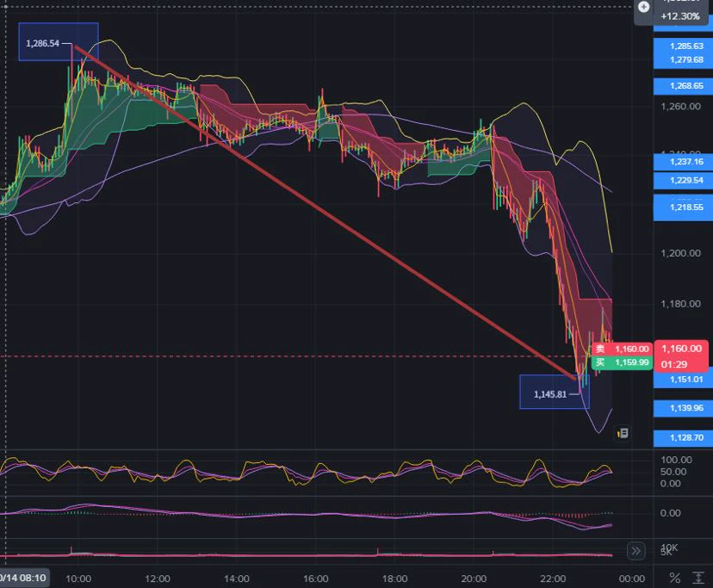Click the 12:00 time axis label

click(x=158, y=579)
